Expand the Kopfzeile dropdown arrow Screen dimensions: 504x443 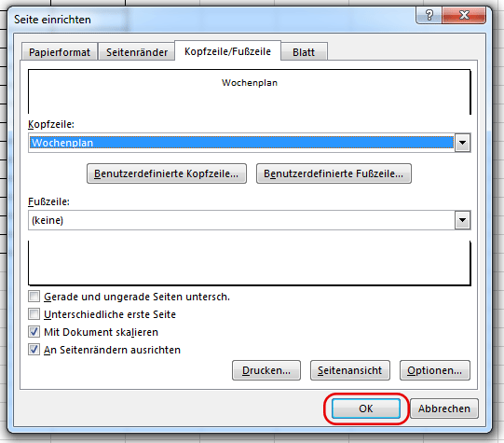(462, 143)
